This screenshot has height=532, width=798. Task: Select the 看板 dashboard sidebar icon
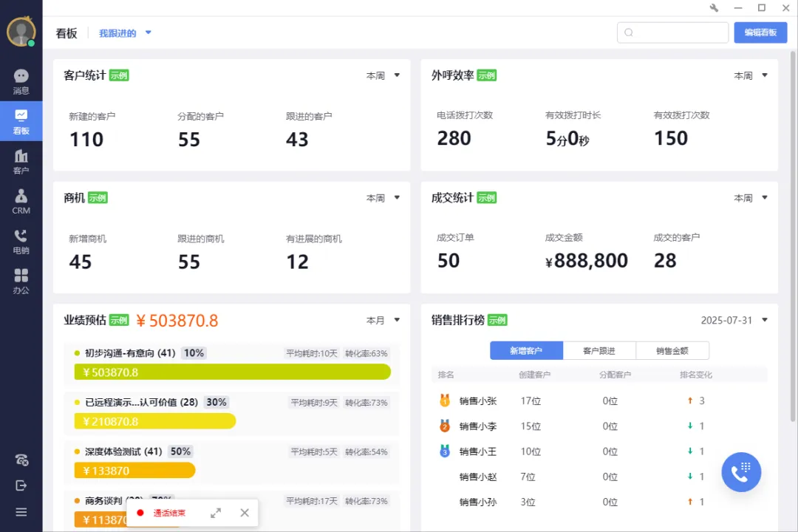point(21,122)
